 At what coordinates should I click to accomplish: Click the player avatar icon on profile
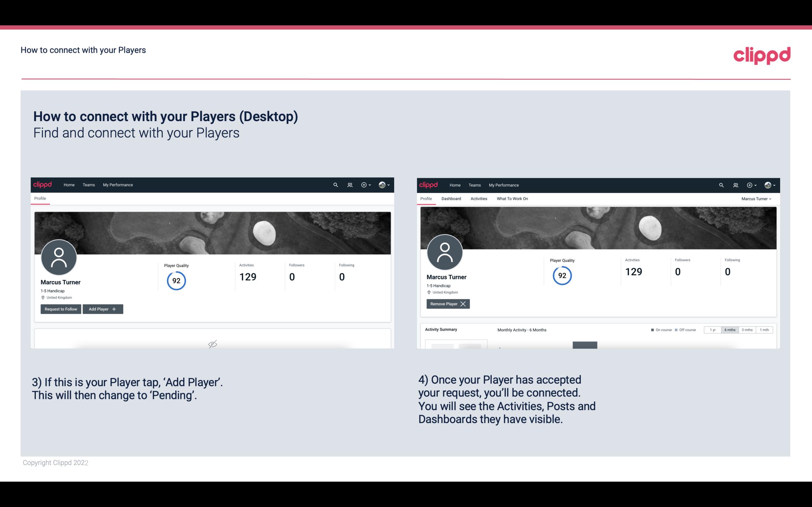(58, 257)
